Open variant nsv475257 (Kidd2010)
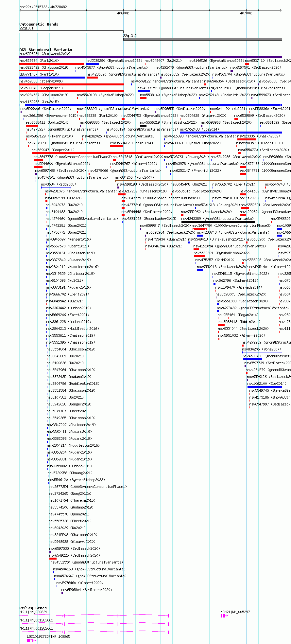The height and width of the screenshot is (644, 291). tap(215, 260)
